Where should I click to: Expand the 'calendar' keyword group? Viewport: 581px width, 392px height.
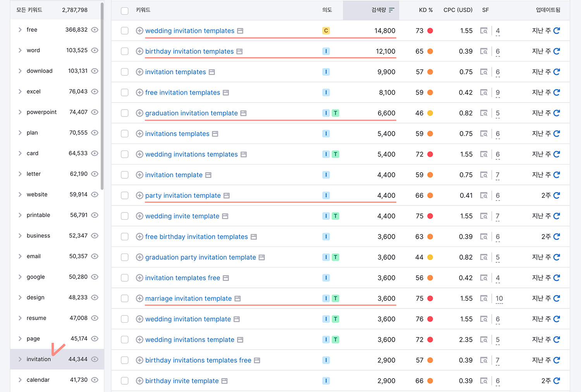tap(20, 380)
